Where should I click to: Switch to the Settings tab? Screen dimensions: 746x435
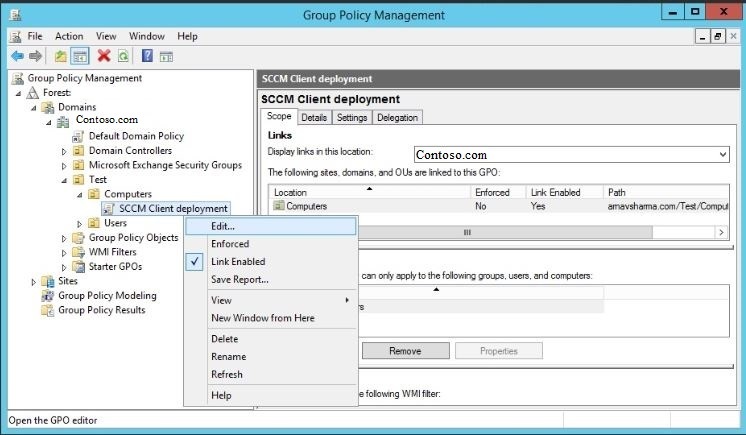tap(352, 118)
